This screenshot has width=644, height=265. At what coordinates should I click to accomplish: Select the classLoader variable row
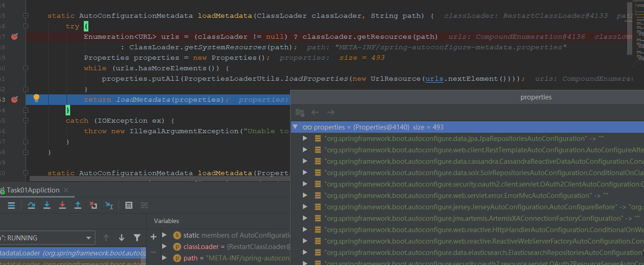(x=226, y=247)
